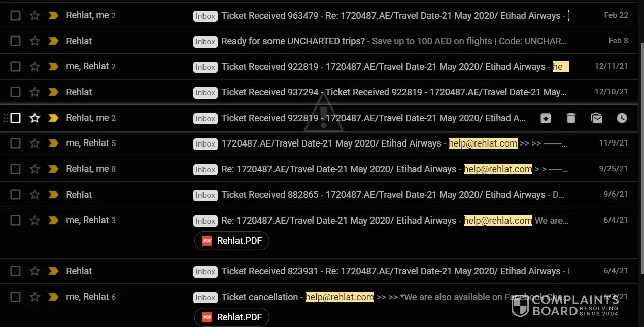Viewport: 644px width, 327px height.
Task: Delete the hovered Rehlat email
Action: pos(571,118)
